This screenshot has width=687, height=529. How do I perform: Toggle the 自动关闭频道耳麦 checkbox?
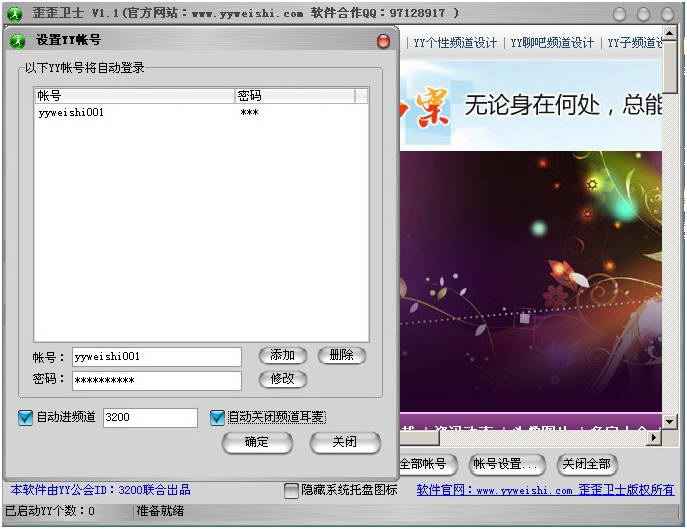coord(217,417)
